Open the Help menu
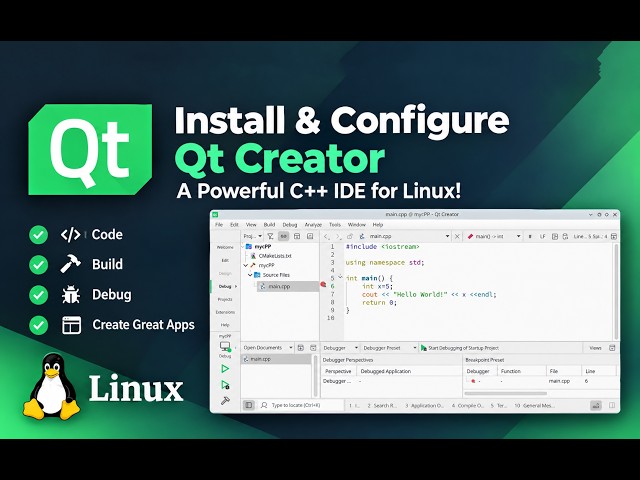The image size is (640, 480). click(378, 224)
